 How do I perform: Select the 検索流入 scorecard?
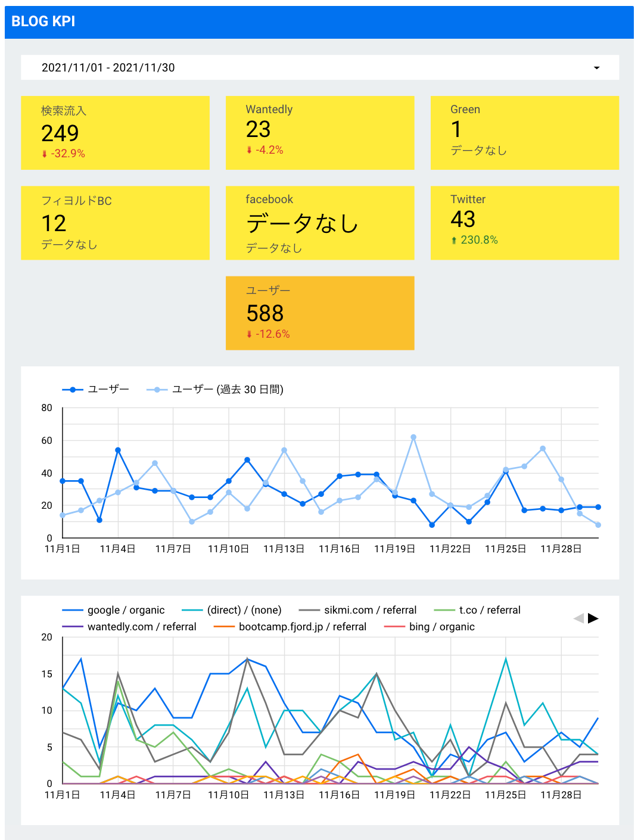[115, 132]
